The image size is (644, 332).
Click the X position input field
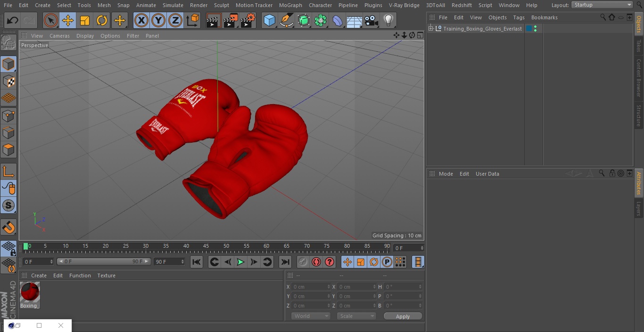[311, 287]
